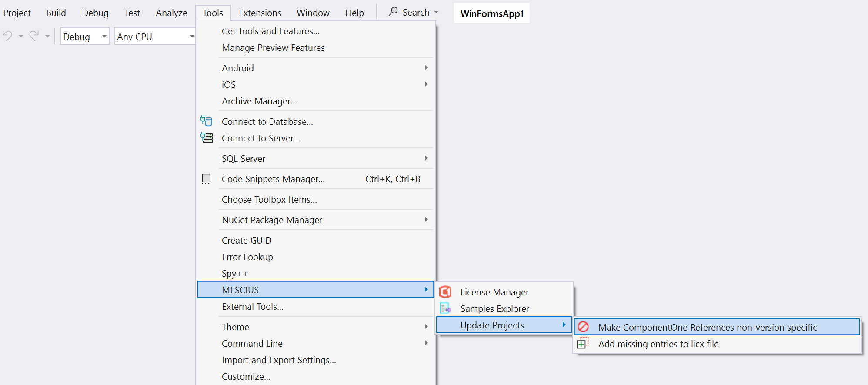The height and width of the screenshot is (385, 868).
Task: Open the Undo history dropdown arrow
Action: [x=21, y=37]
